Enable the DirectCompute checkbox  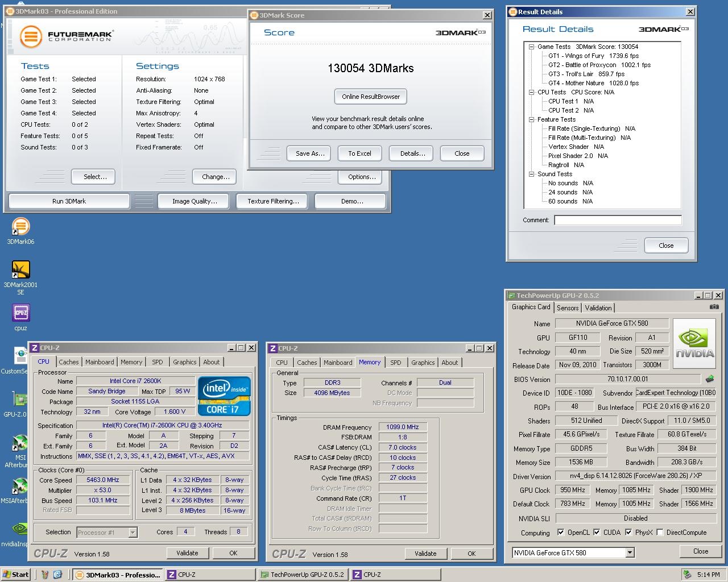pos(660,533)
